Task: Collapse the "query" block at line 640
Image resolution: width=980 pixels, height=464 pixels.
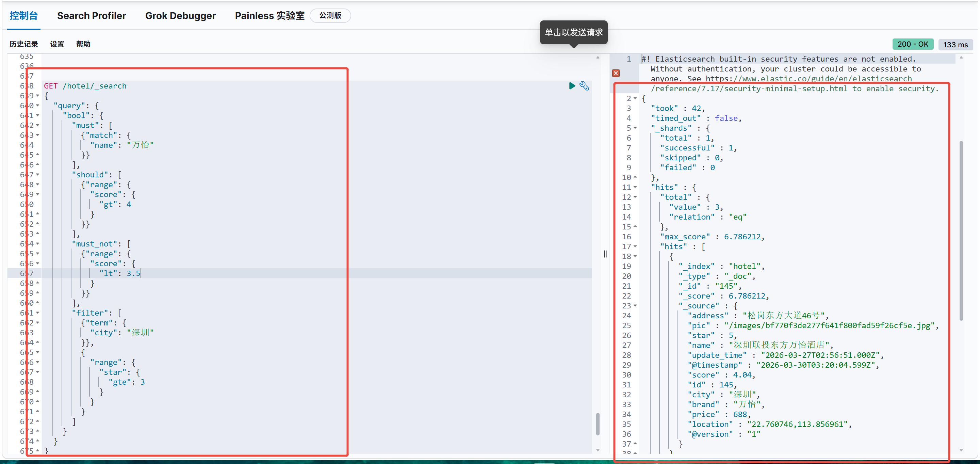Action: [x=38, y=106]
